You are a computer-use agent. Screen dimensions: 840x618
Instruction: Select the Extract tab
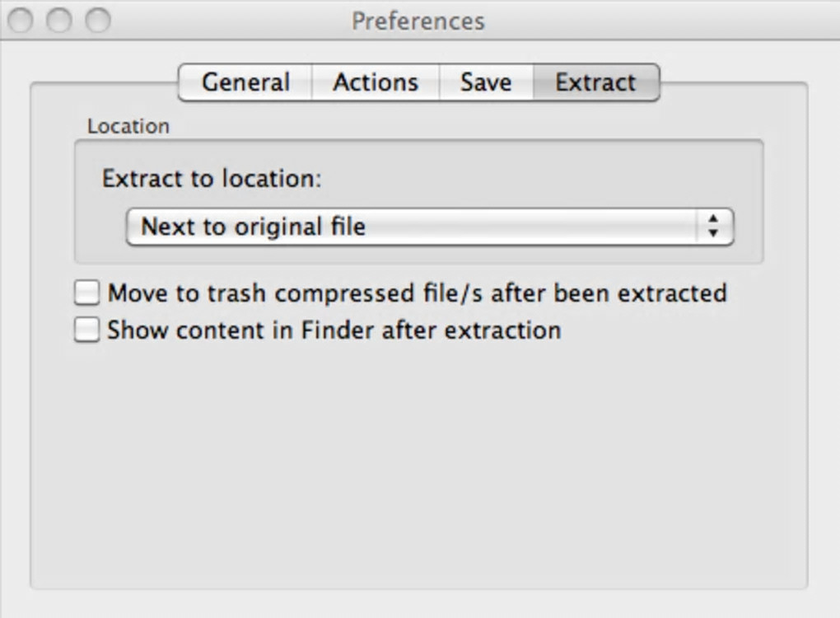point(595,82)
